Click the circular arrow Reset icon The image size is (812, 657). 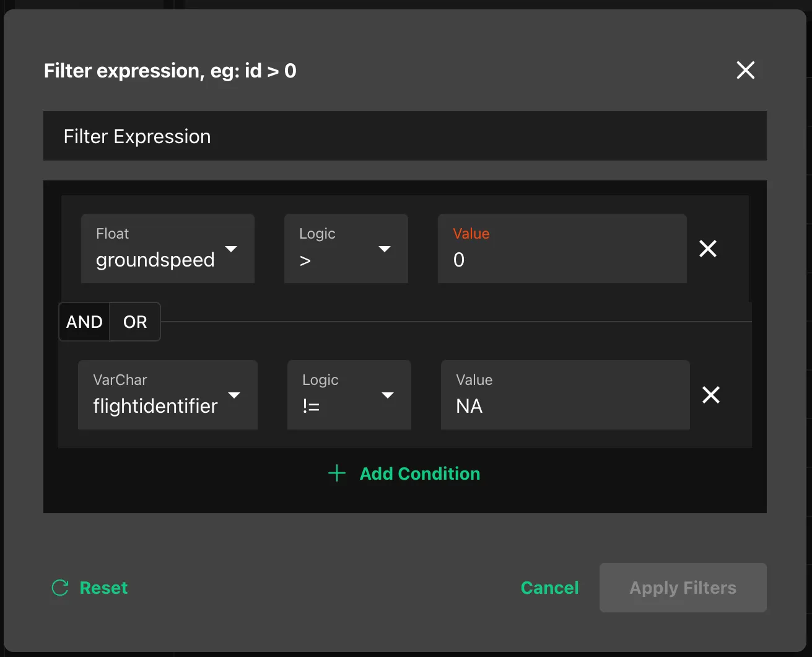coord(60,588)
